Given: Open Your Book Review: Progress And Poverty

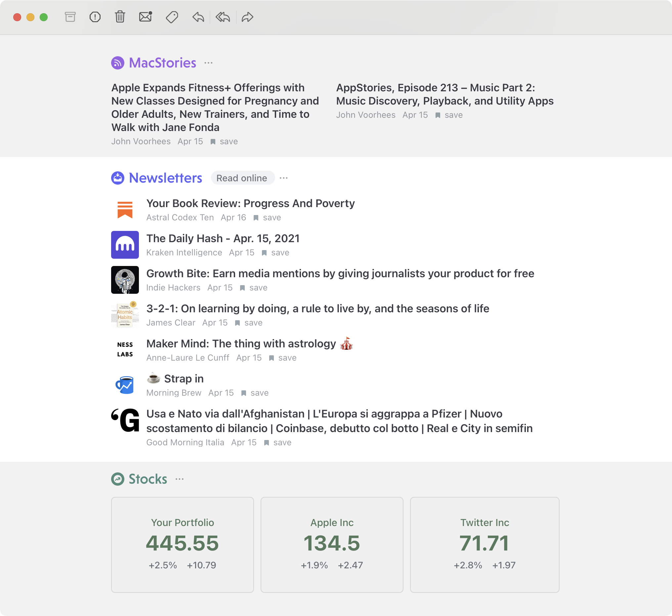Looking at the screenshot, I should pos(251,203).
